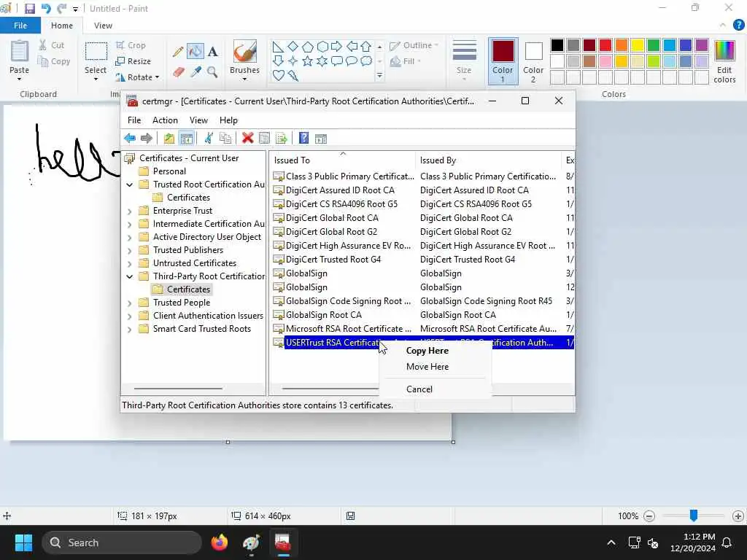Click the Paint icon in the taskbar

click(x=251, y=542)
